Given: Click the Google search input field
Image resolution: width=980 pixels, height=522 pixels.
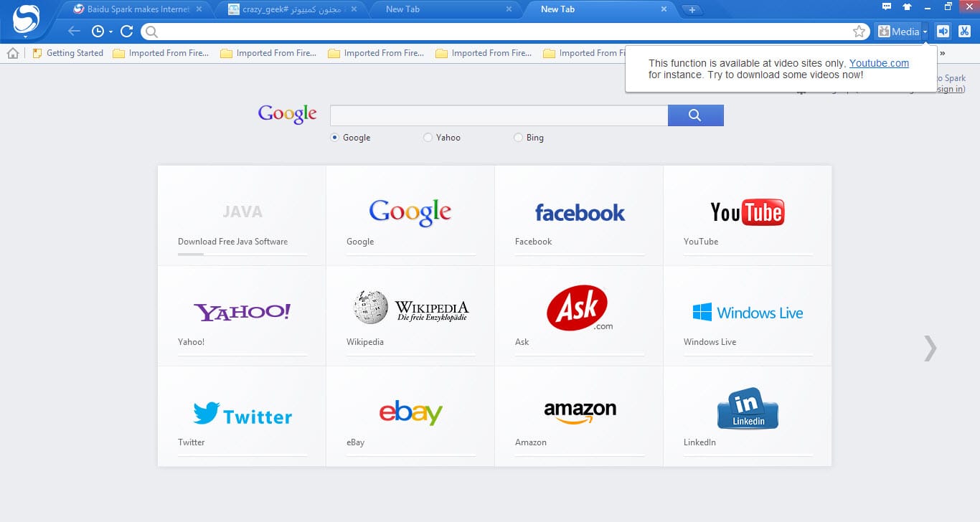Looking at the screenshot, I should click(x=499, y=115).
